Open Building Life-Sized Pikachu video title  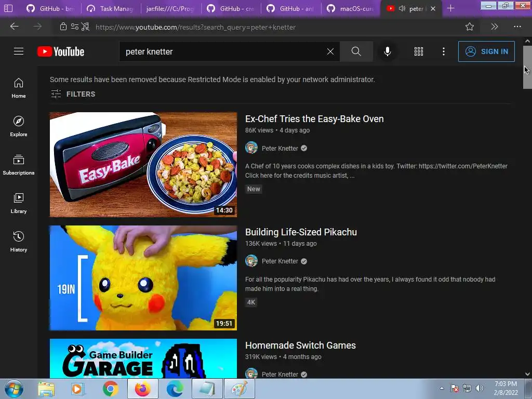301,232
